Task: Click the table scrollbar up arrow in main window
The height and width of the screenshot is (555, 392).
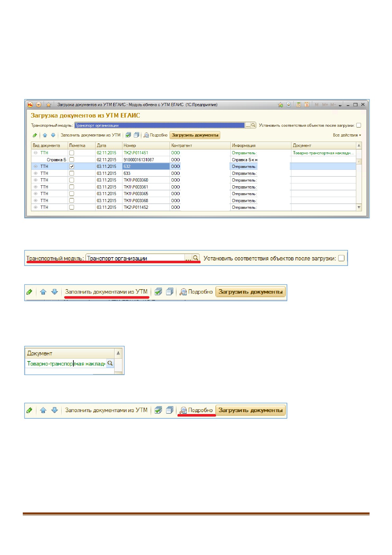Action: 359,145
